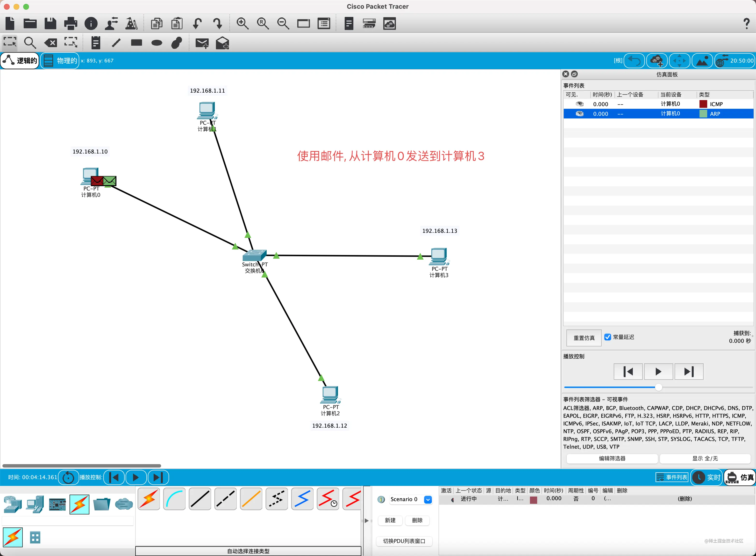Click the 重置仿真 button
This screenshot has width=756, height=556.
[x=584, y=337]
